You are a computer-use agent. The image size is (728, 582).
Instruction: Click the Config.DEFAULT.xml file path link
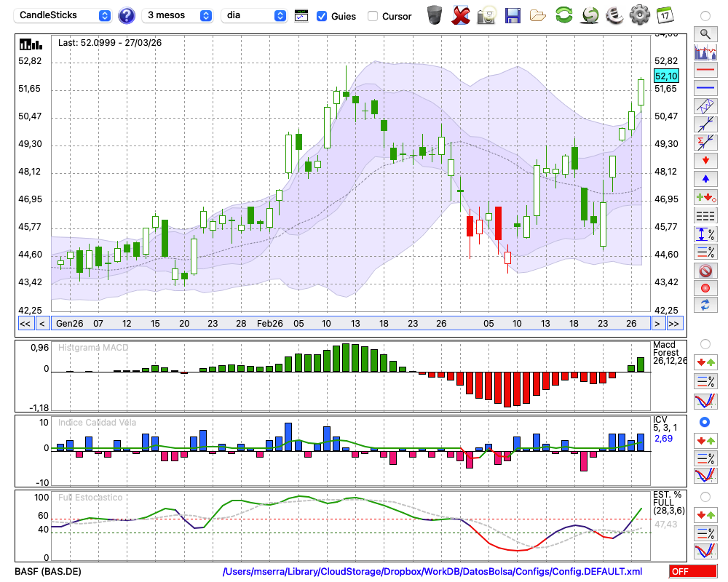pos(432,572)
